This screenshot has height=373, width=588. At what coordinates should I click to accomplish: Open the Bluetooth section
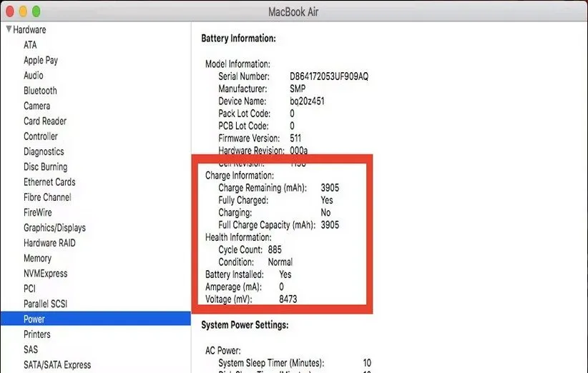tap(40, 91)
